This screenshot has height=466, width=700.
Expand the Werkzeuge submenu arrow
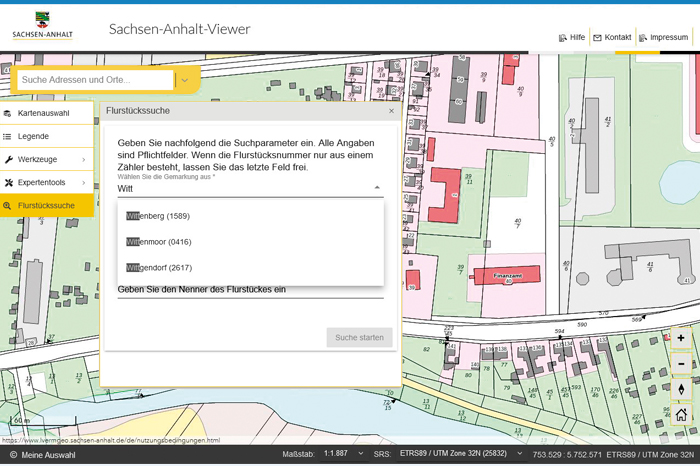point(83,159)
